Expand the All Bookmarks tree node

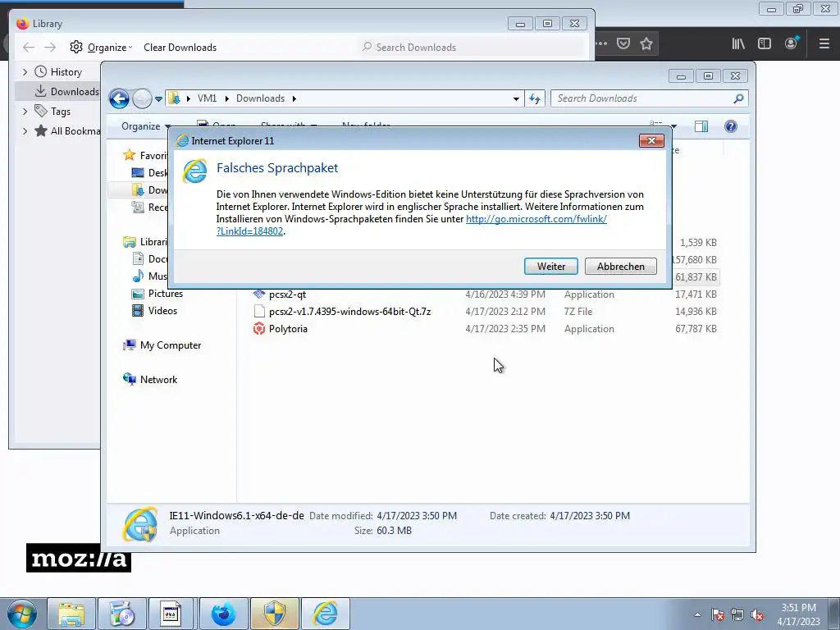tap(25, 130)
